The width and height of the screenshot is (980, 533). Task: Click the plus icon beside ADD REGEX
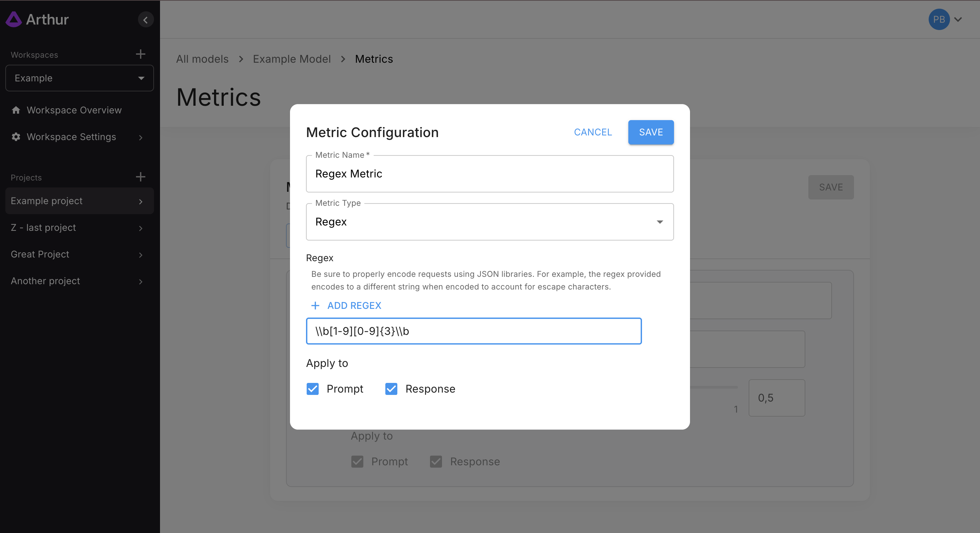click(x=315, y=306)
